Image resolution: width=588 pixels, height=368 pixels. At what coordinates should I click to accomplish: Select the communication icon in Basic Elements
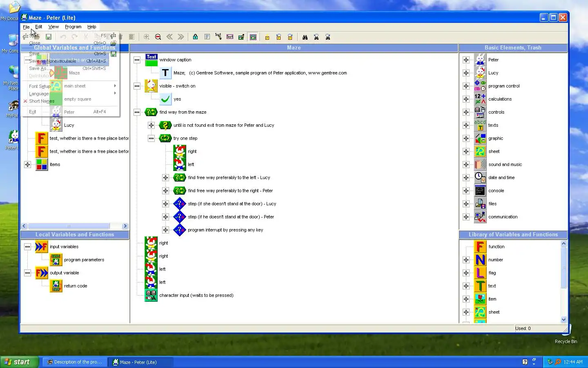point(480,217)
